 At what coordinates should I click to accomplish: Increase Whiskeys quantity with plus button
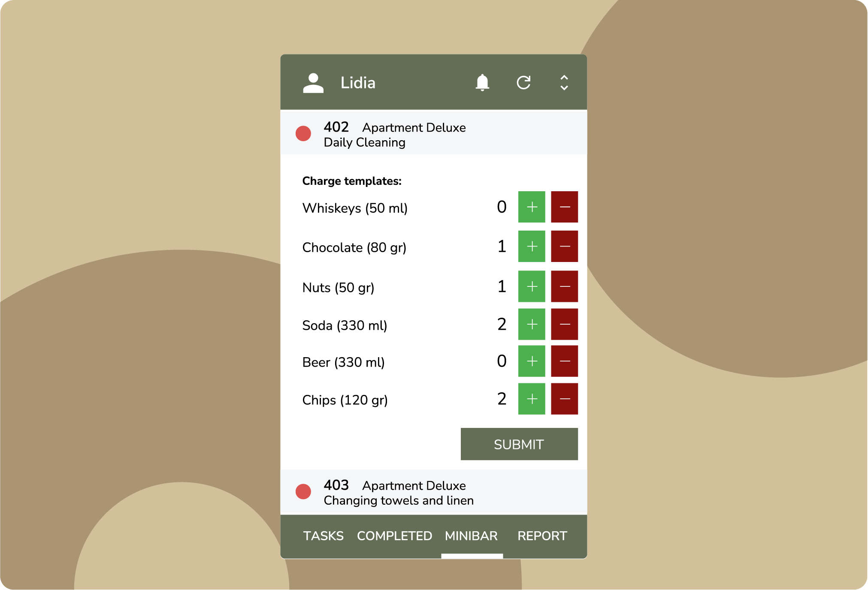(532, 208)
